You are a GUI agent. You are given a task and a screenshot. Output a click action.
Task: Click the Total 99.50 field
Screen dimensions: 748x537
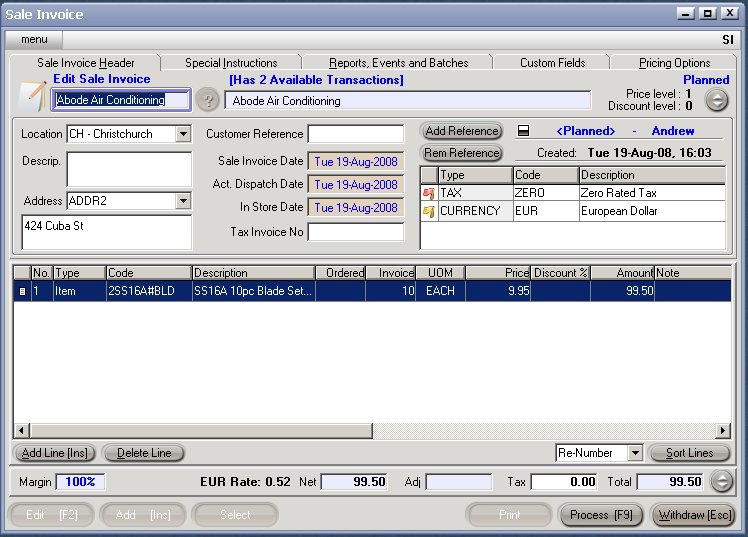[670, 482]
